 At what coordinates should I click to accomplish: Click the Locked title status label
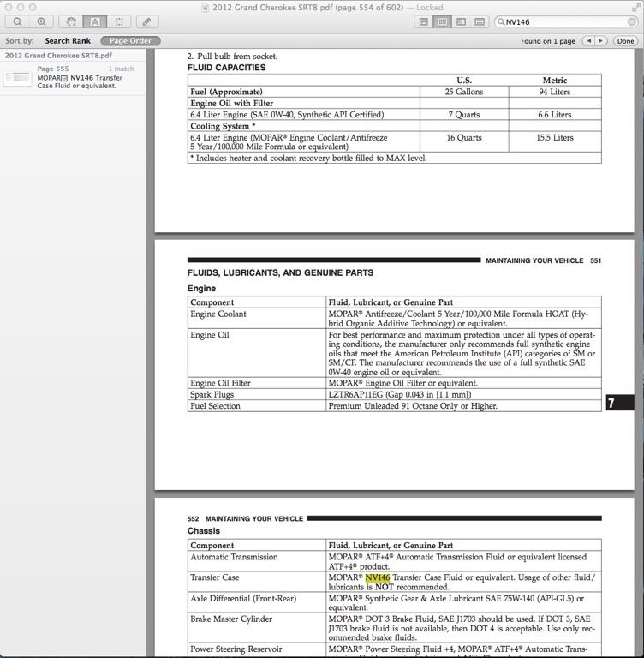click(x=430, y=8)
